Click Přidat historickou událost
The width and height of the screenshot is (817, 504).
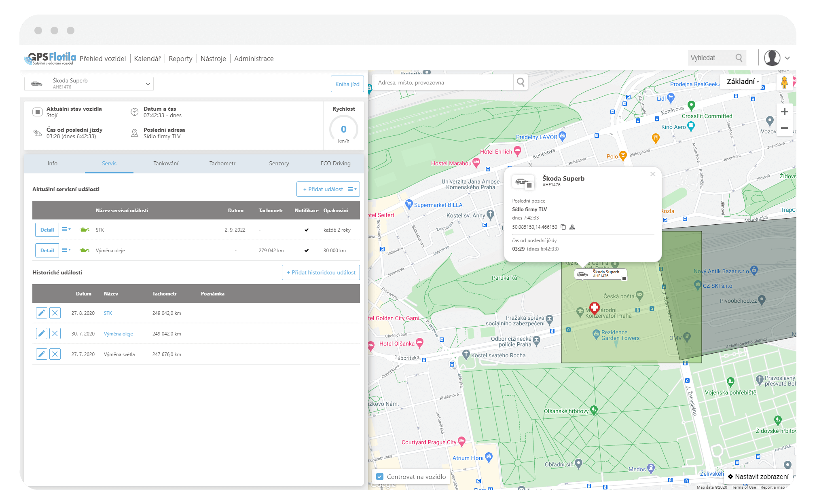click(x=321, y=272)
